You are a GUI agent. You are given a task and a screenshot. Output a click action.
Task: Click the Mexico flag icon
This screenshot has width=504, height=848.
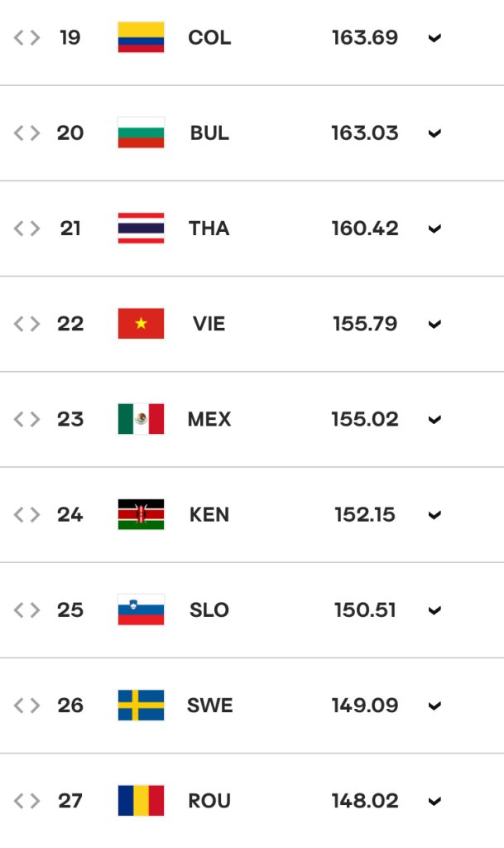pos(141,419)
